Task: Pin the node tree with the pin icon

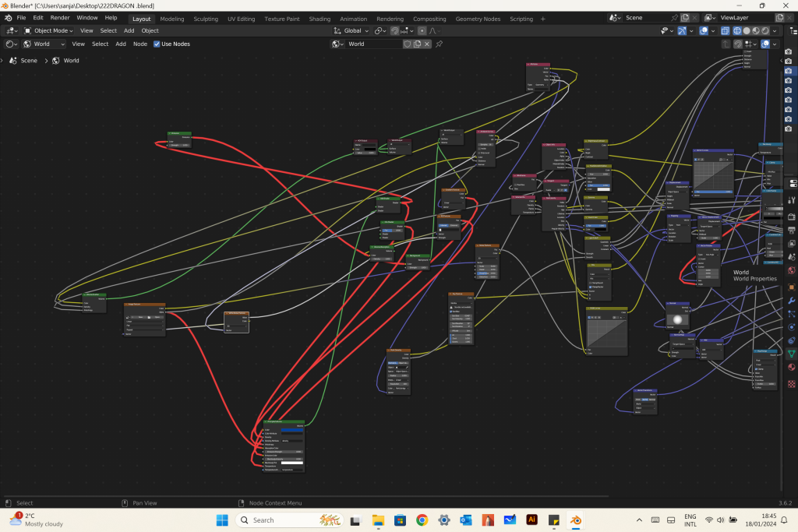Action: click(x=440, y=44)
